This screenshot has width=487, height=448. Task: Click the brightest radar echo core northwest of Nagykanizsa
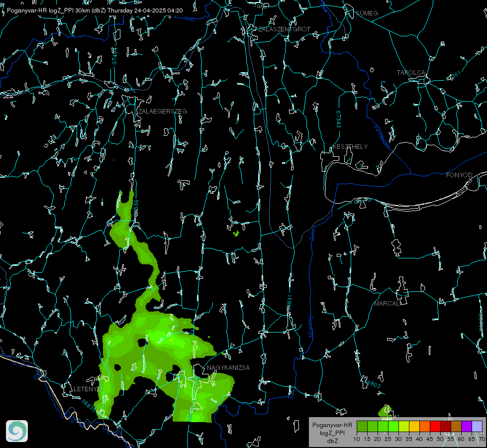pos(171,340)
